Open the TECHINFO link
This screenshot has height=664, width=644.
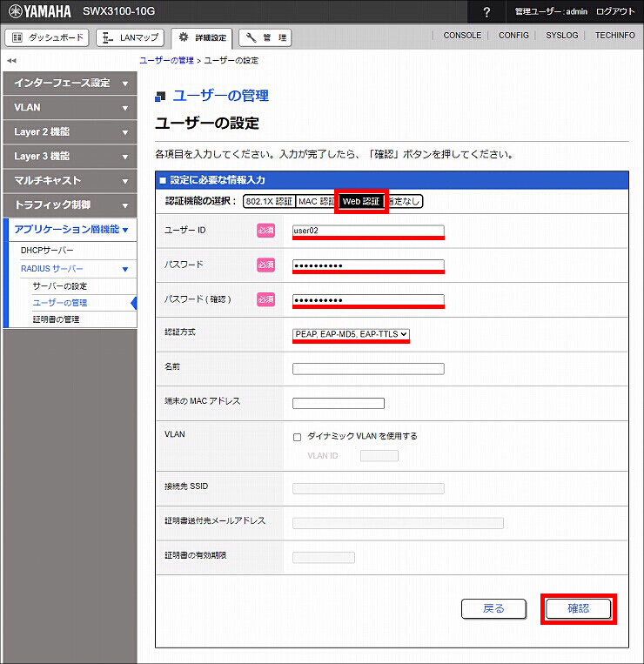tap(614, 35)
